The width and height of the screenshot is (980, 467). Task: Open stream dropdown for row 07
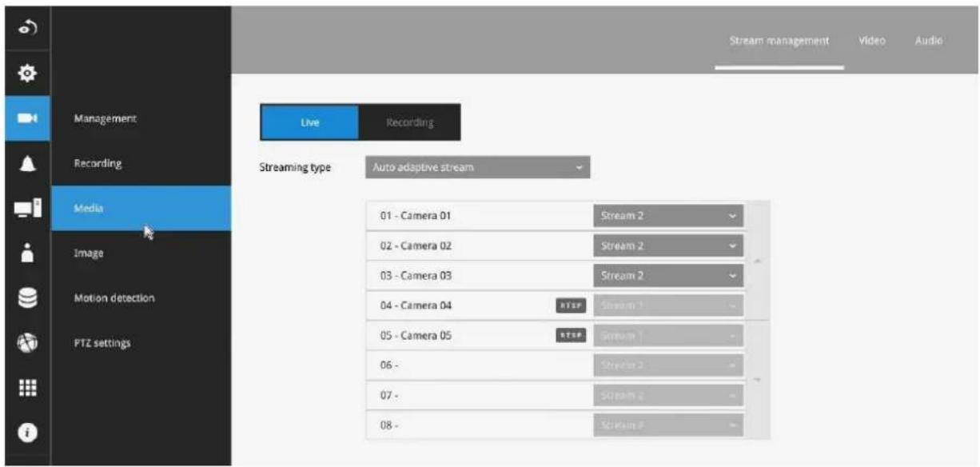[668, 395]
